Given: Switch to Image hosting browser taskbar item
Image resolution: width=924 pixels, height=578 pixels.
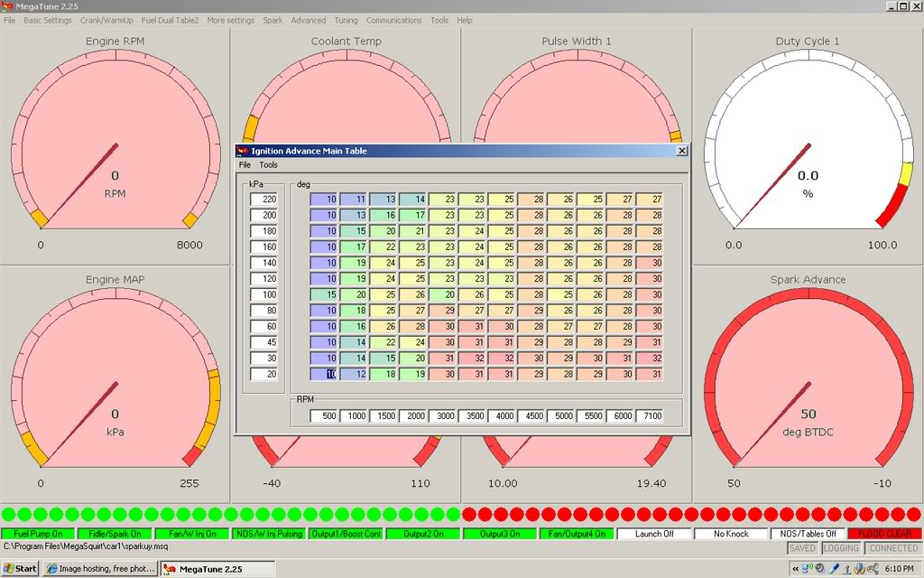Looking at the screenshot, I should [101, 569].
